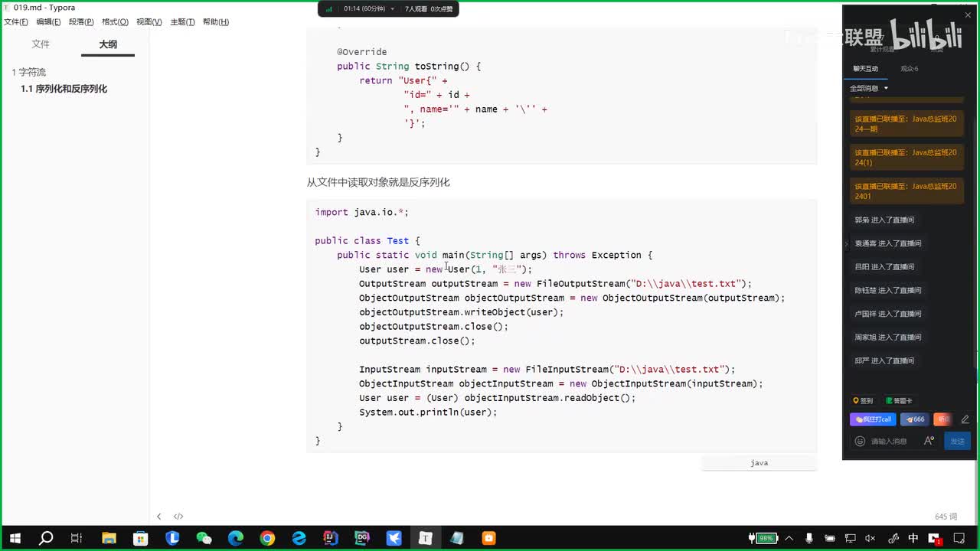980x551 pixels.
Task: Change code block language field showing java
Action: (759, 463)
